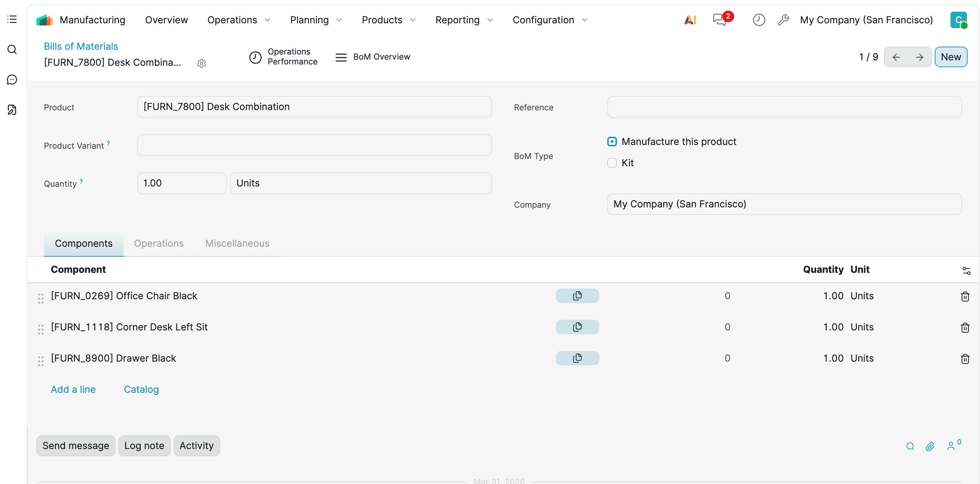Click the debug wrench tools icon

783,20
